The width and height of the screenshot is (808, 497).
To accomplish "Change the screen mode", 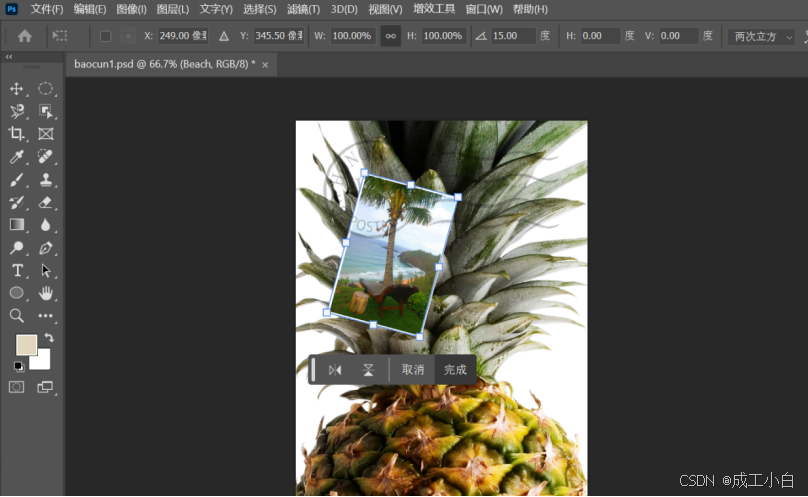I will [45, 387].
